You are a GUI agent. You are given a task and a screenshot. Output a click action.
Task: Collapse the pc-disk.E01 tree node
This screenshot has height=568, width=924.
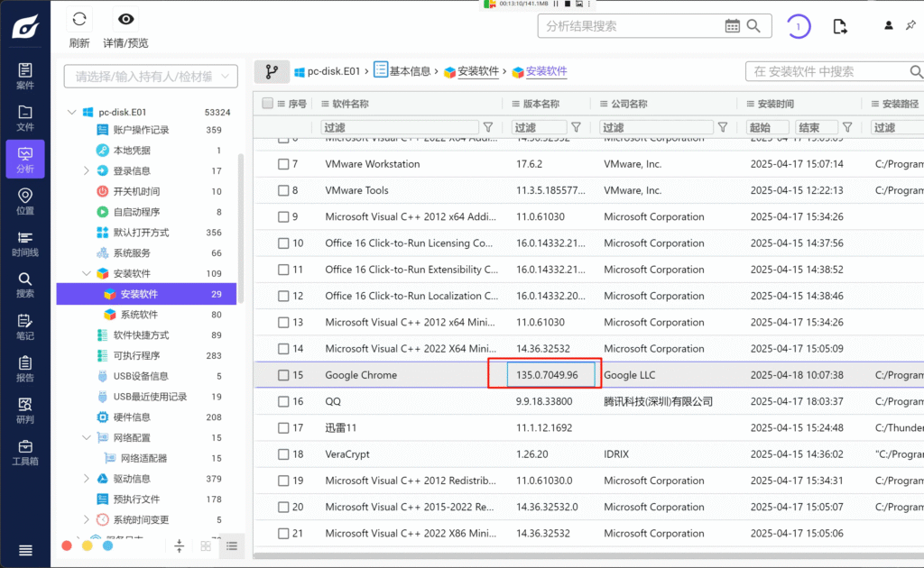pyautogui.click(x=72, y=113)
